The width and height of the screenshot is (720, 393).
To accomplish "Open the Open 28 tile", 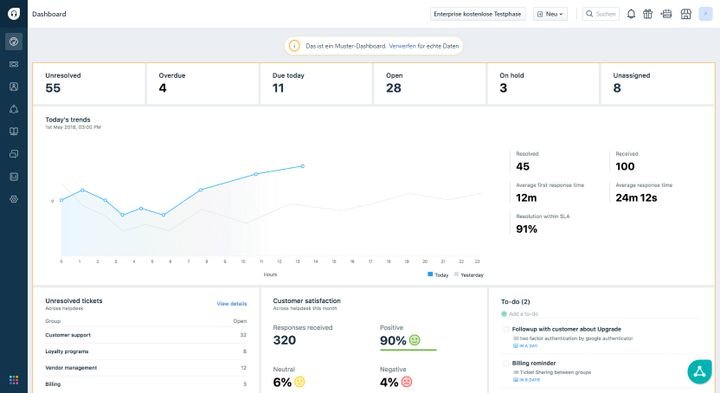I will [430, 84].
